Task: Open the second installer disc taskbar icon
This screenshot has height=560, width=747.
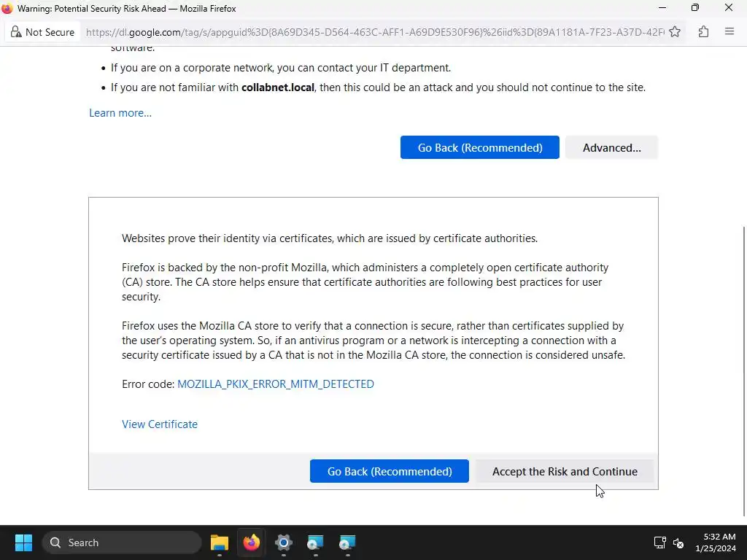Action: pos(347,542)
